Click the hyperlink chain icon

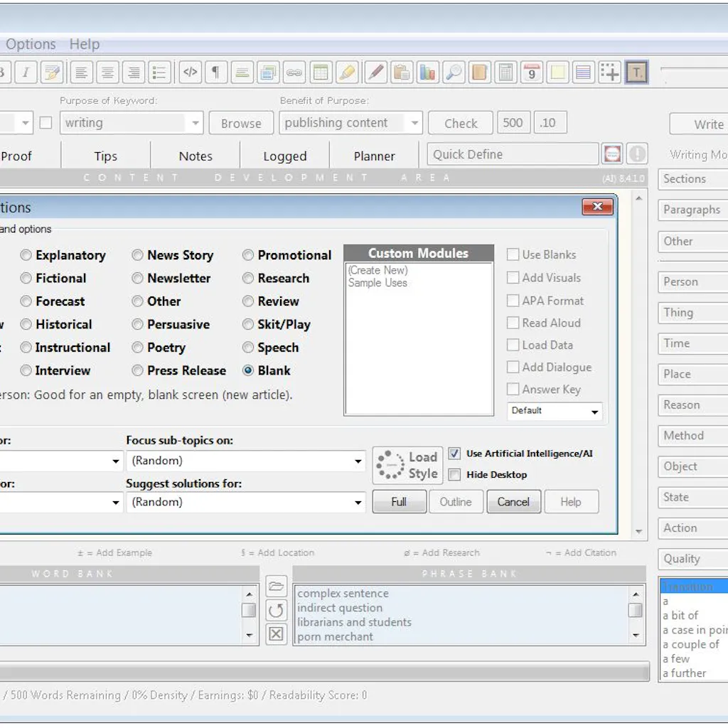coord(294,72)
